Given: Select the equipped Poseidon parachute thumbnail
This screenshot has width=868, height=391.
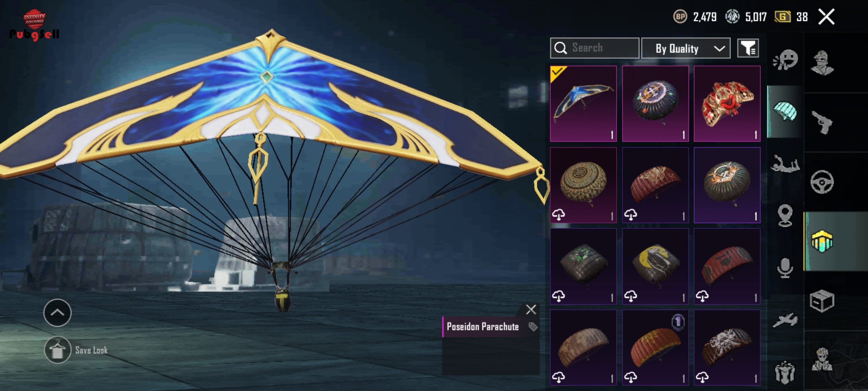Looking at the screenshot, I should point(583,104).
